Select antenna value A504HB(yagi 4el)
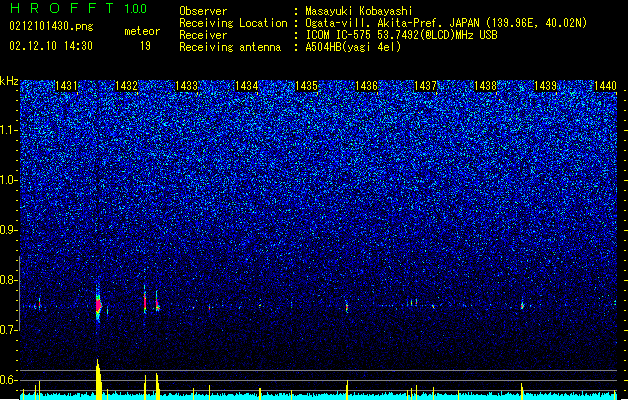Screen dimensions: 629x400 click(x=353, y=47)
